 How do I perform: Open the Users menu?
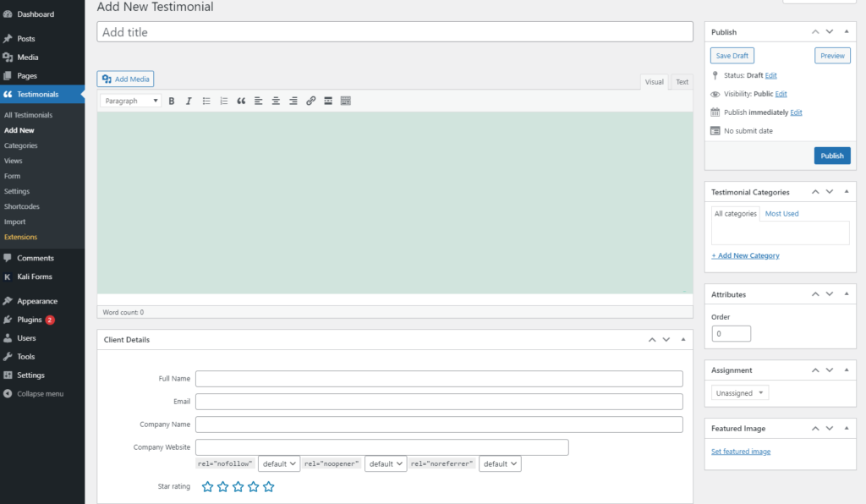42,338
